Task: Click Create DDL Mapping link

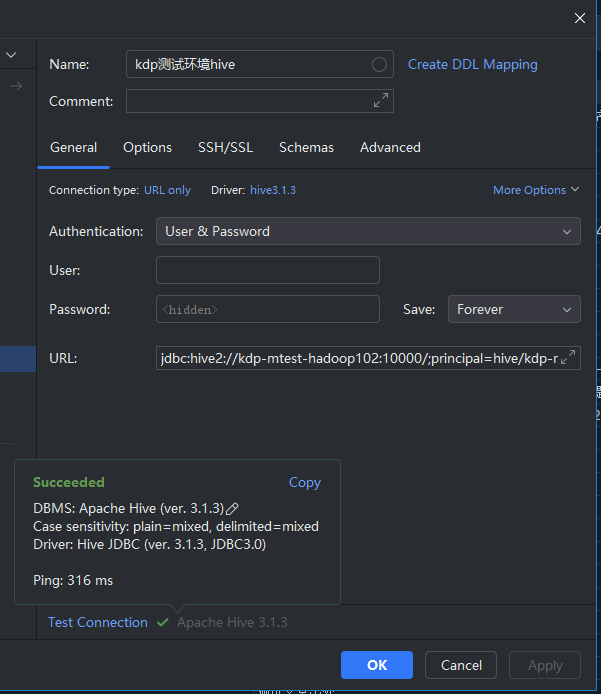Action: click(473, 65)
